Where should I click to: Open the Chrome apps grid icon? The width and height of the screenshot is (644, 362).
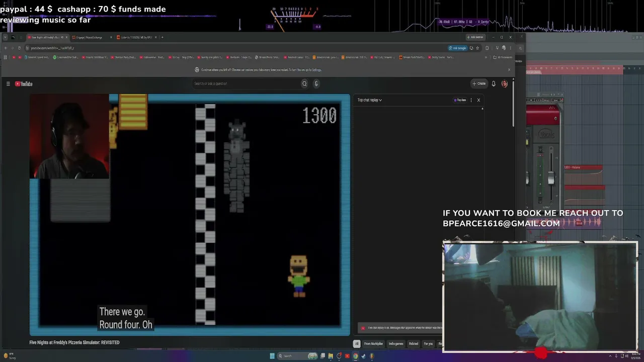(x=6, y=57)
